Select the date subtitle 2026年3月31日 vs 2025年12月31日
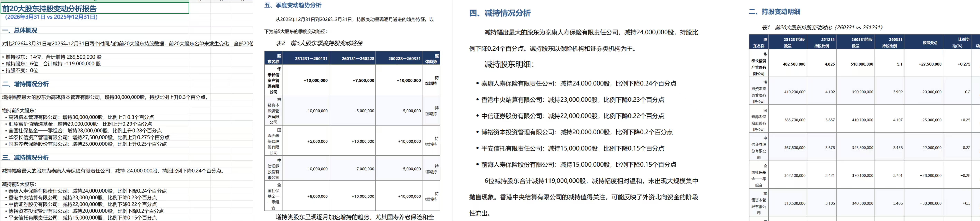Viewport: 980px width, 221px height. (x=51, y=17)
